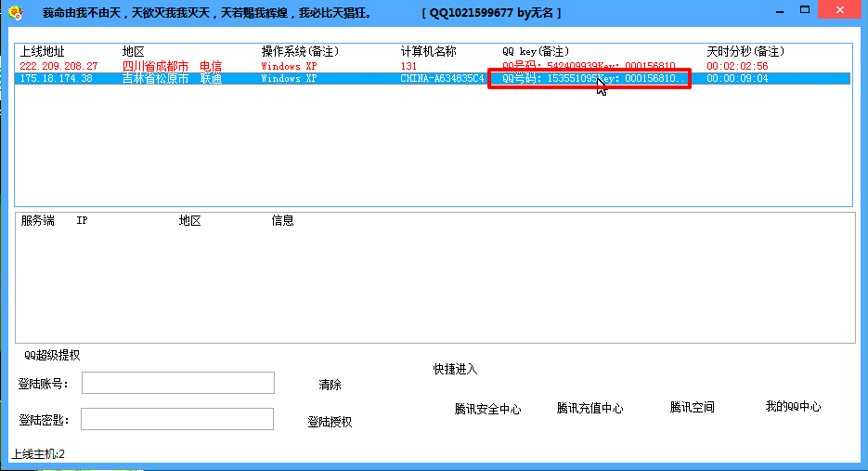The height and width of the screenshot is (471, 868).
Task: Click the 登陆授权 button
Action: coord(330,422)
